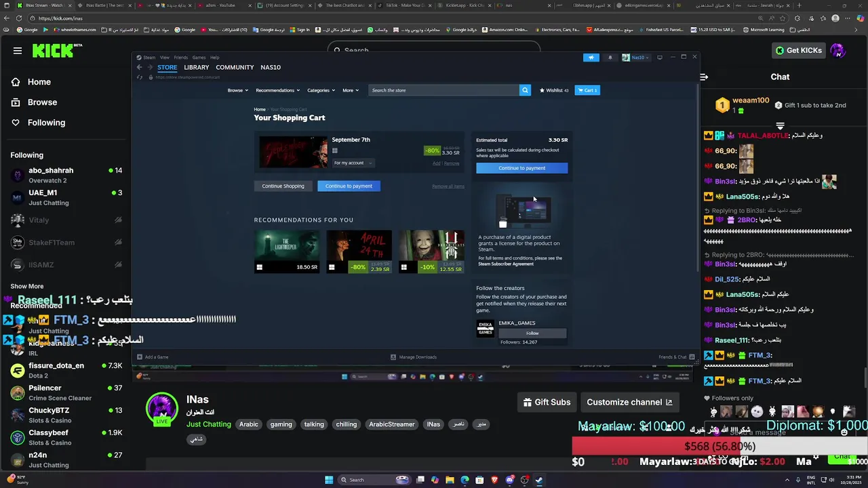Click Continue to payment under Estimated total
The image size is (868, 488).
click(x=521, y=168)
